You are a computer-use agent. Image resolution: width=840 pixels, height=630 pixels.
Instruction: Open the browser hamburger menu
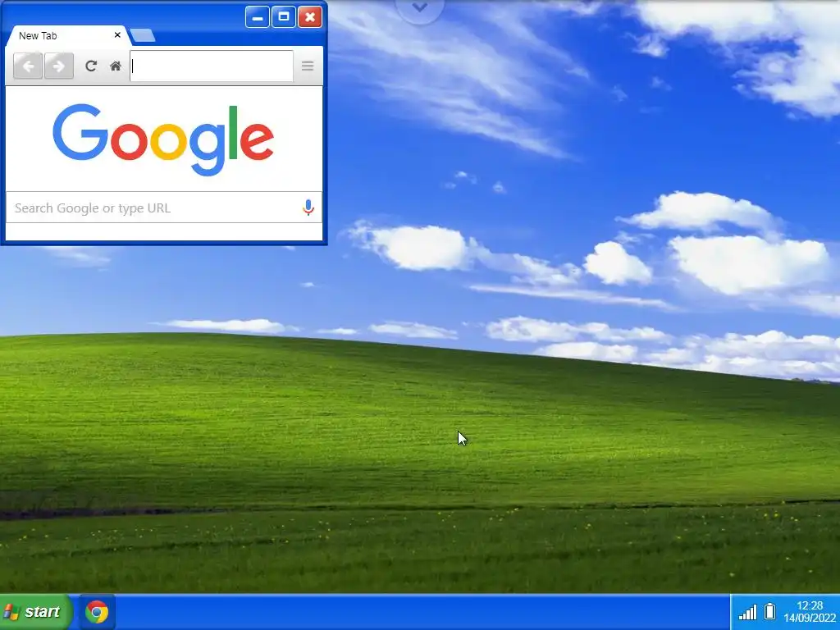(308, 66)
